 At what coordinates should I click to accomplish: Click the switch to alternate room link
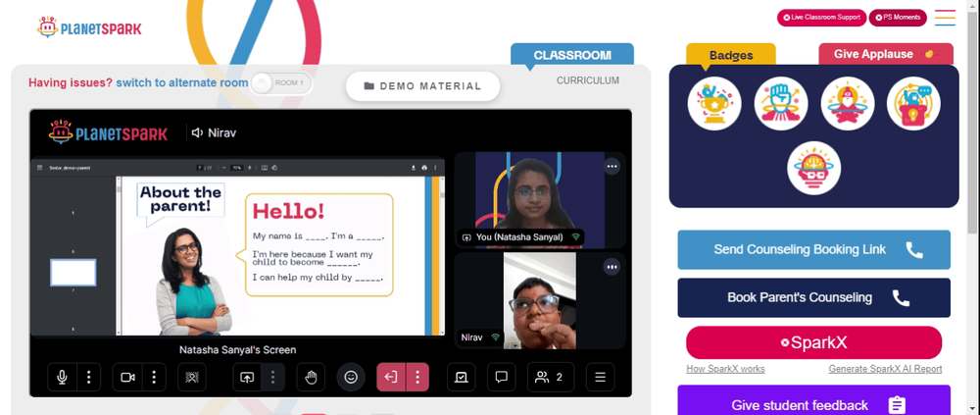(182, 82)
